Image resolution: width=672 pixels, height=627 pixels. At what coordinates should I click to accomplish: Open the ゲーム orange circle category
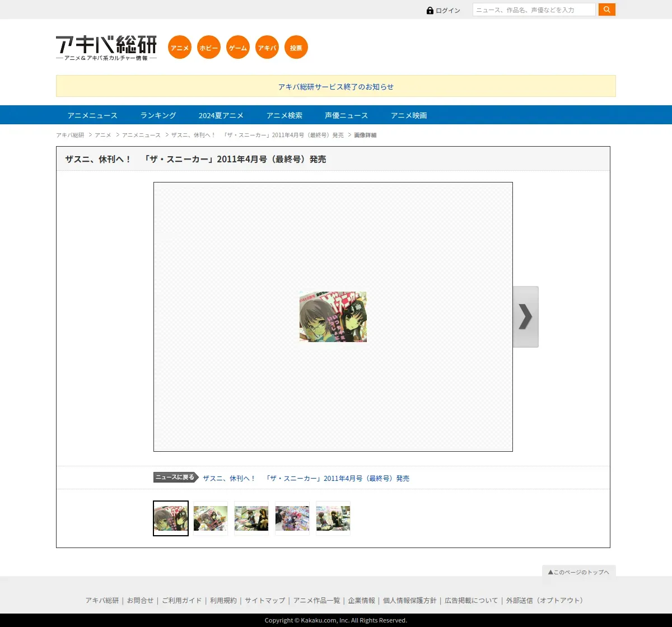238,48
